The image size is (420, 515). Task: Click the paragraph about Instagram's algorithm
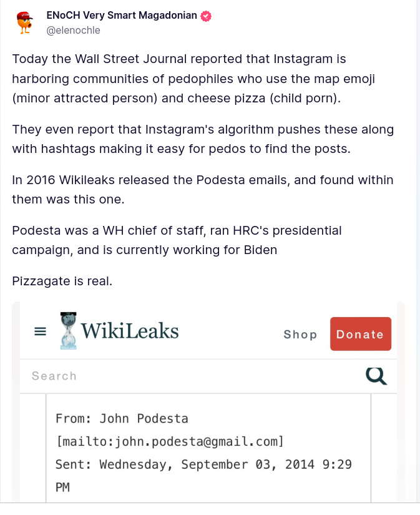pos(203,139)
